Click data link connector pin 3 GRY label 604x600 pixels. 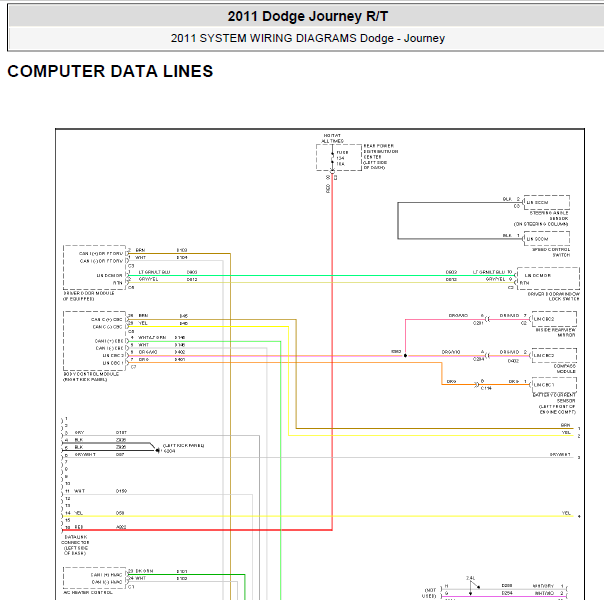(79, 432)
